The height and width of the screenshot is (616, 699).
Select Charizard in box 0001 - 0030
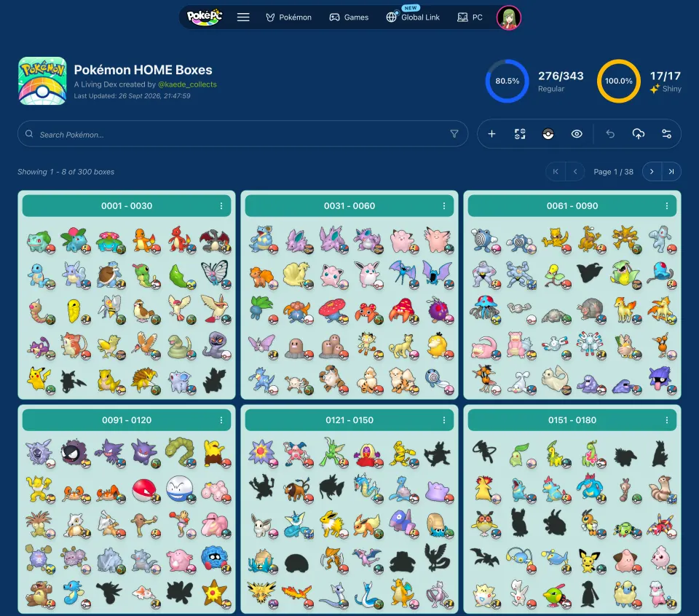click(x=216, y=241)
